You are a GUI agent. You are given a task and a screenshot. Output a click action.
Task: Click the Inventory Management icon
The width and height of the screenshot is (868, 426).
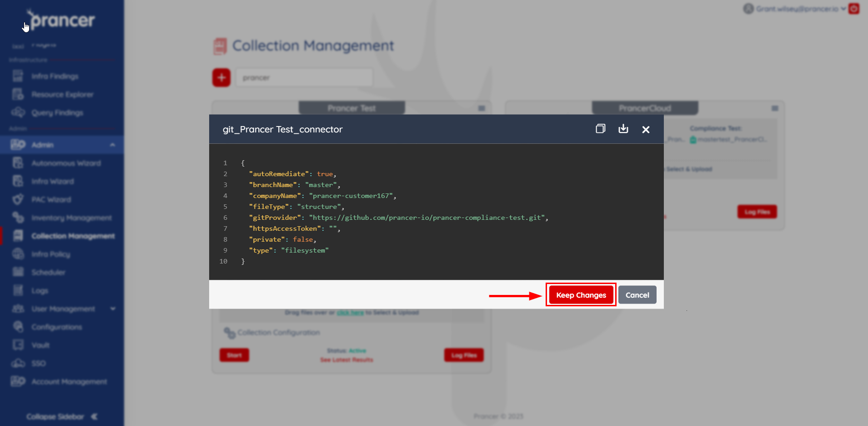pyautogui.click(x=18, y=218)
